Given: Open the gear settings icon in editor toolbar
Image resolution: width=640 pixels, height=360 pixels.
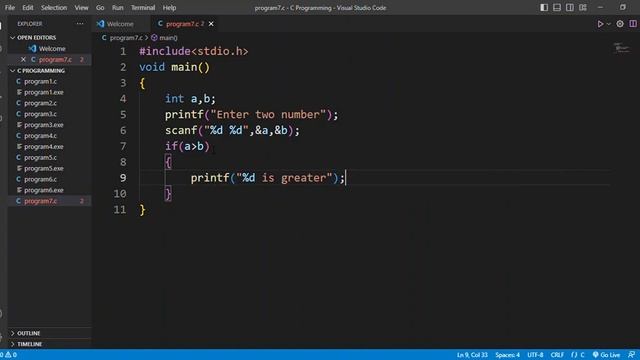Looking at the screenshot, I should pos(620,24).
